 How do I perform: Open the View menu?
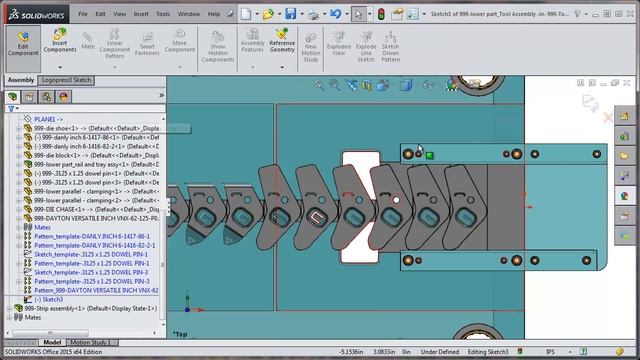coord(120,14)
